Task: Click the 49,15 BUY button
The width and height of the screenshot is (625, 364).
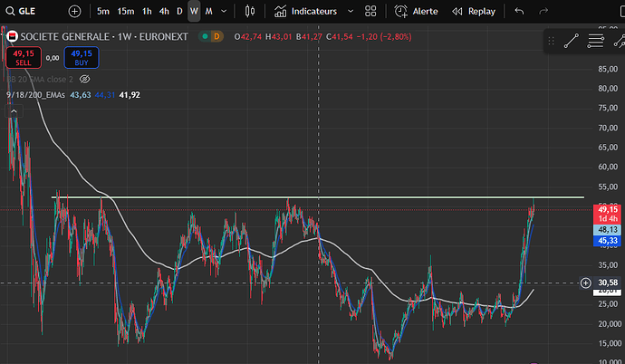Action: click(82, 58)
